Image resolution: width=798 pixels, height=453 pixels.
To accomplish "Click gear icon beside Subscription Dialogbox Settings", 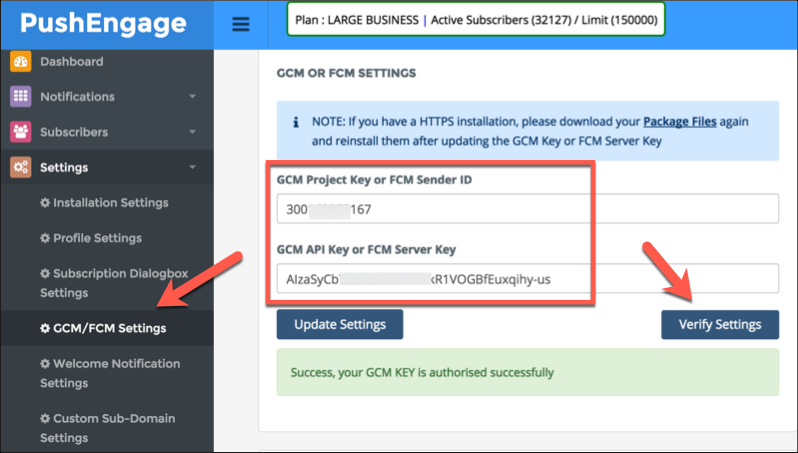I will (x=45, y=273).
